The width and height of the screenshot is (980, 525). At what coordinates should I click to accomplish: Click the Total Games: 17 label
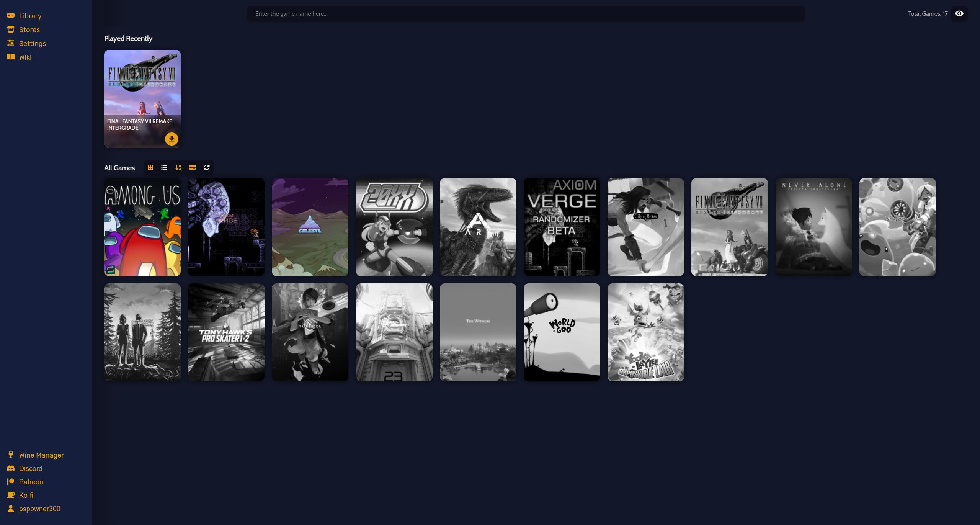tap(928, 14)
